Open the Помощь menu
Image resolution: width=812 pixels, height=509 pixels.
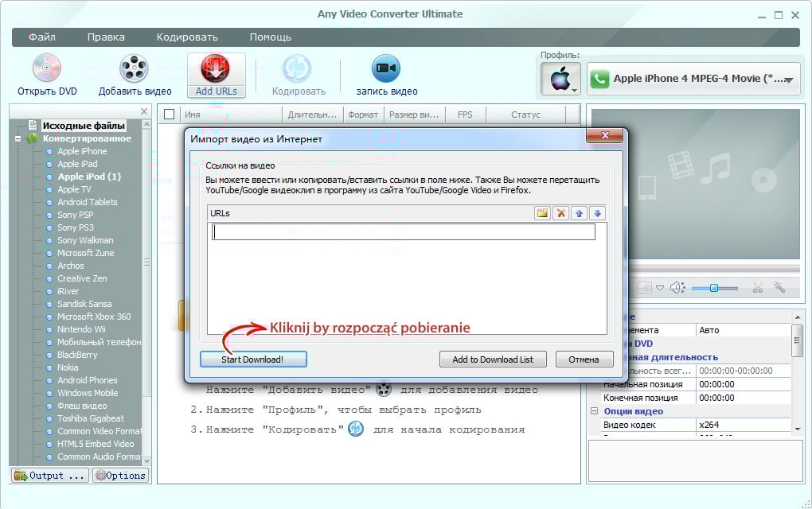271,37
